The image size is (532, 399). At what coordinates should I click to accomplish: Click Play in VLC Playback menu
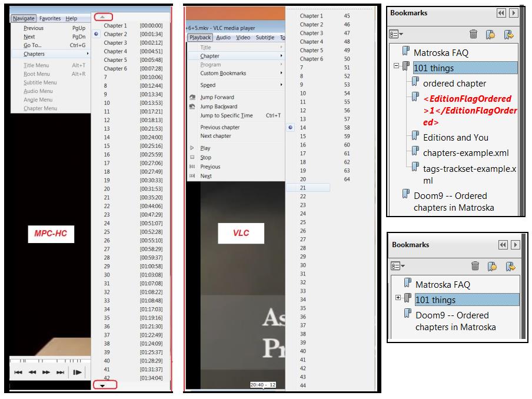tap(236, 148)
